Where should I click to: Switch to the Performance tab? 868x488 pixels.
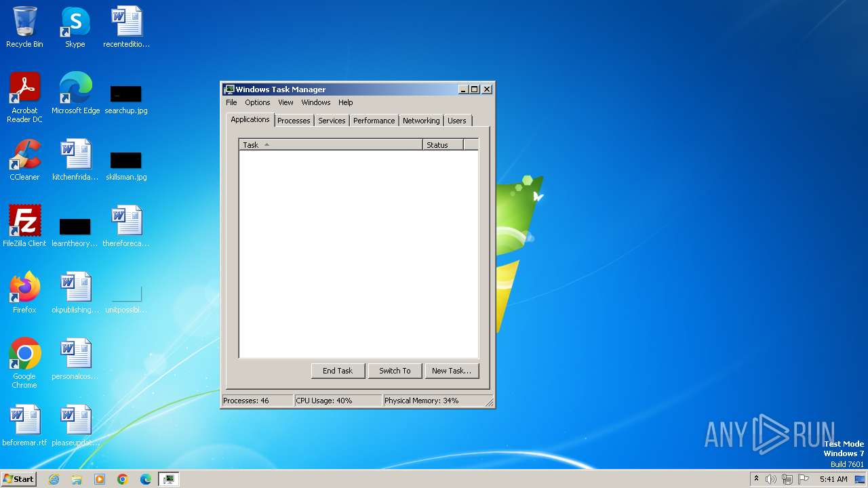coord(374,121)
